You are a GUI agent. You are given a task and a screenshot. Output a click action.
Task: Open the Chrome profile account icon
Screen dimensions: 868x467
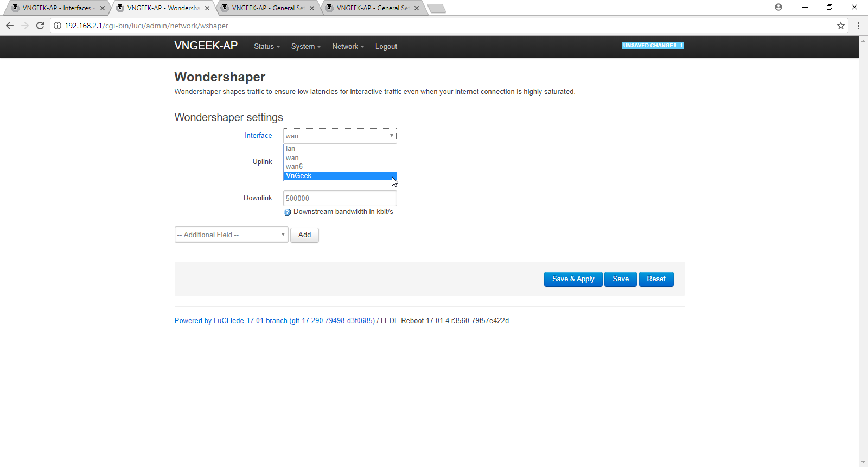(x=778, y=7)
